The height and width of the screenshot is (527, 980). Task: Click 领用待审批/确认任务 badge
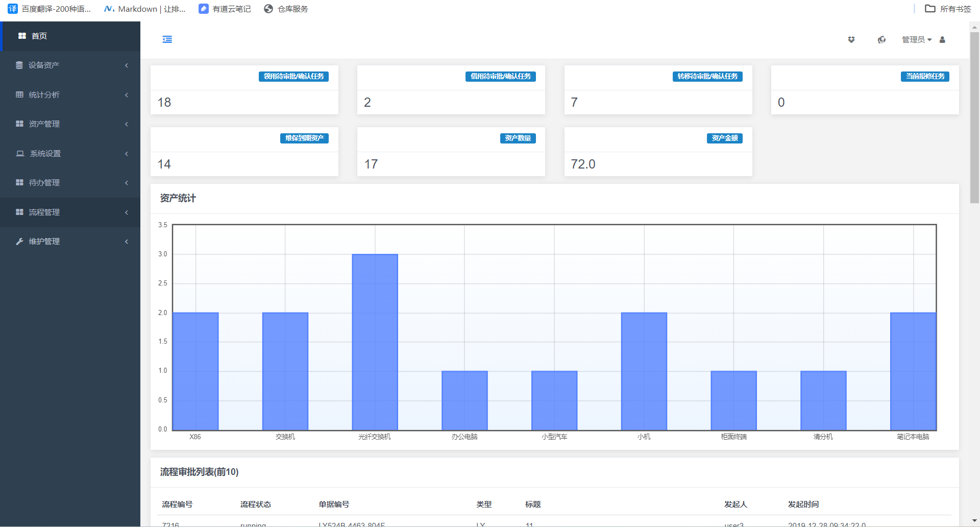pos(293,76)
